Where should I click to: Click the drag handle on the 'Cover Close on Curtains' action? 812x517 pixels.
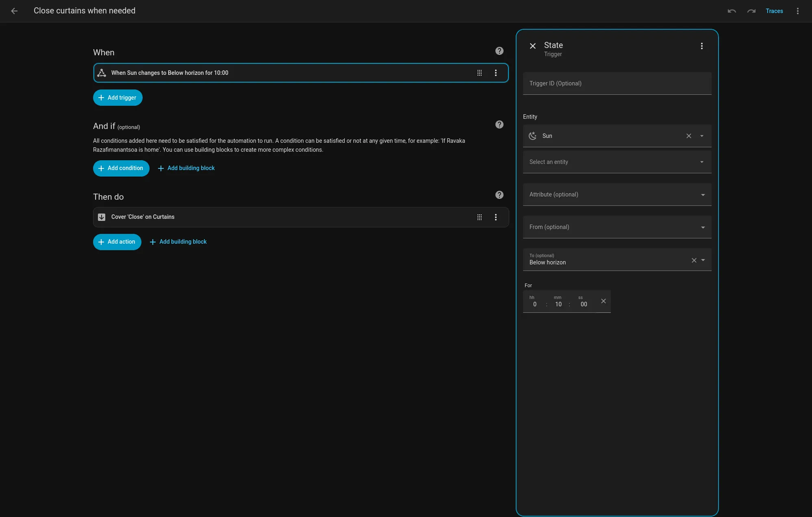[x=480, y=217]
